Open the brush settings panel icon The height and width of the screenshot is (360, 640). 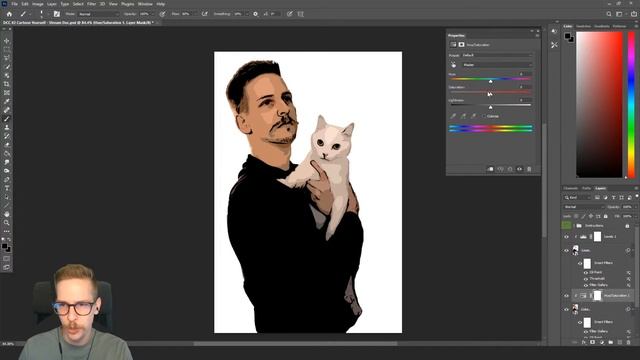(57, 14)
